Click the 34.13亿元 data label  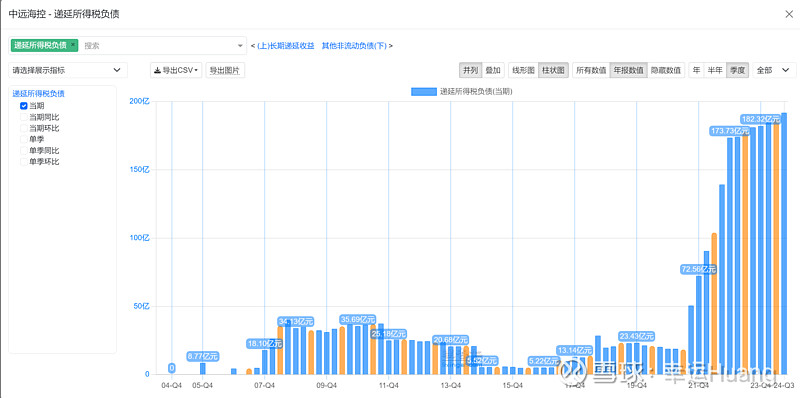point(296,321)
